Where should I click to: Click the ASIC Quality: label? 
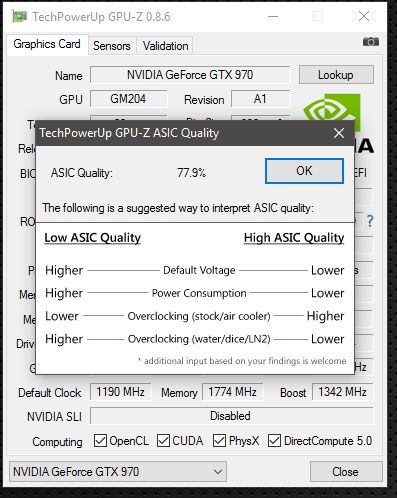[82, 173]
